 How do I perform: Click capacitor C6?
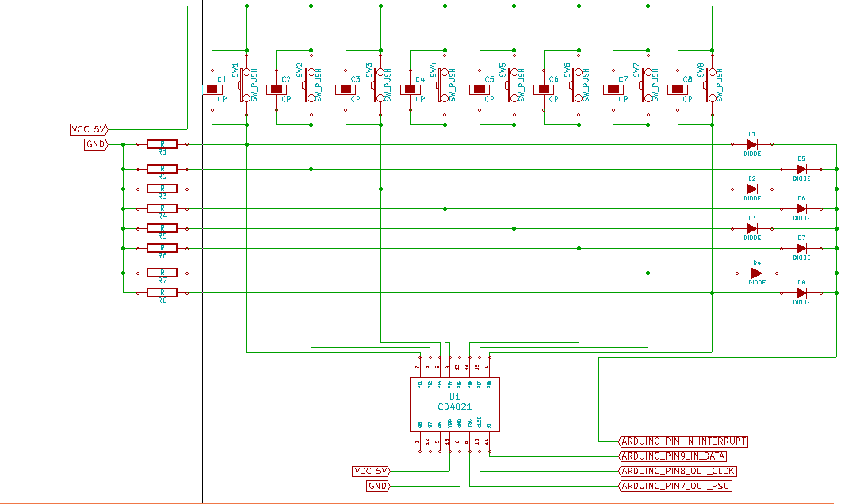tap(544, 90)
